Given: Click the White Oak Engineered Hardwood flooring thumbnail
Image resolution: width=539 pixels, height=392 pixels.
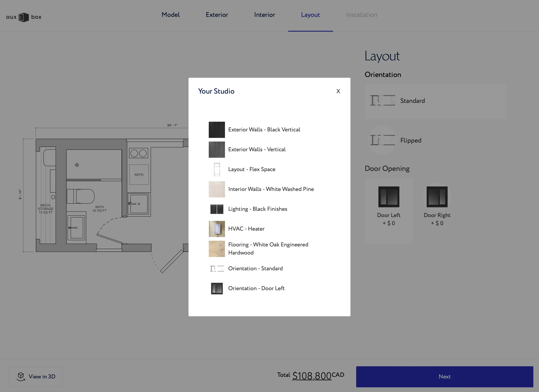Looking at the screenshot, I should point(217,249).
